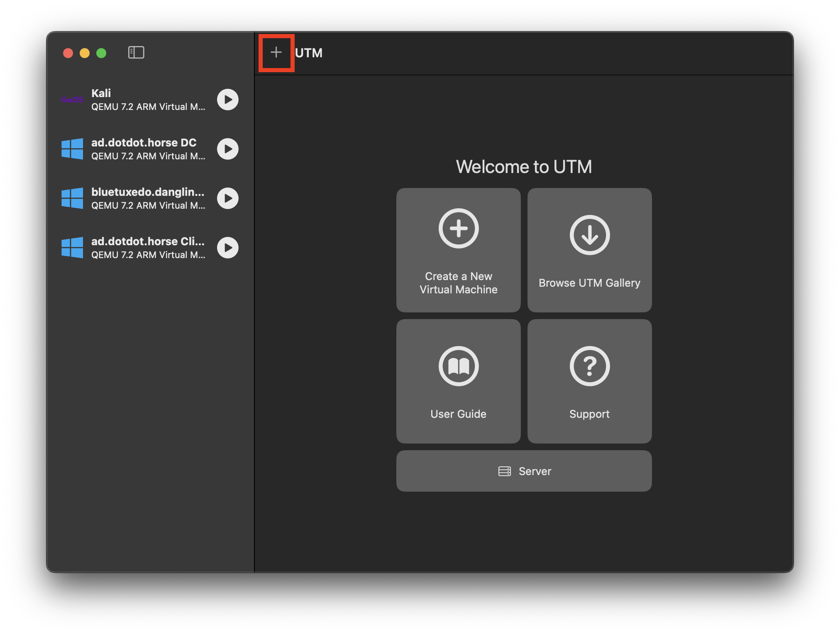Click the Server button link
Viewport: 840px width, 634px height.
pos(524,471)
